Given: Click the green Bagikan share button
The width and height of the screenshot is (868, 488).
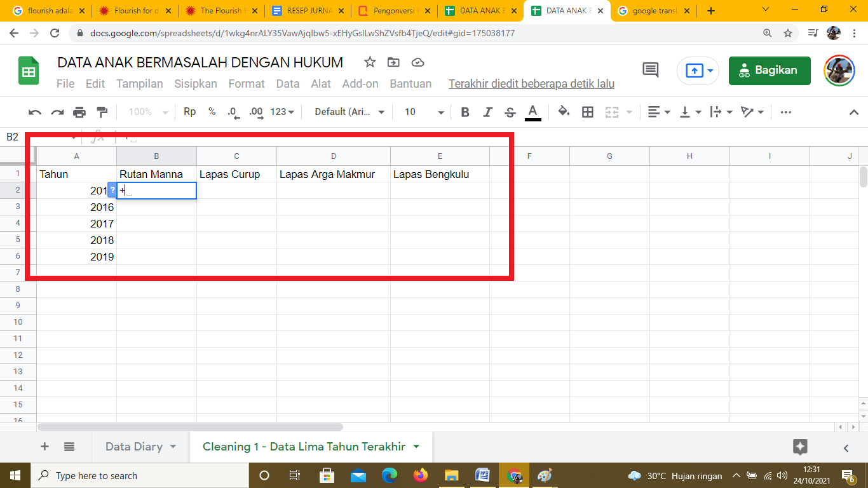Looking at the screenshot, I should tap(770, 71).
